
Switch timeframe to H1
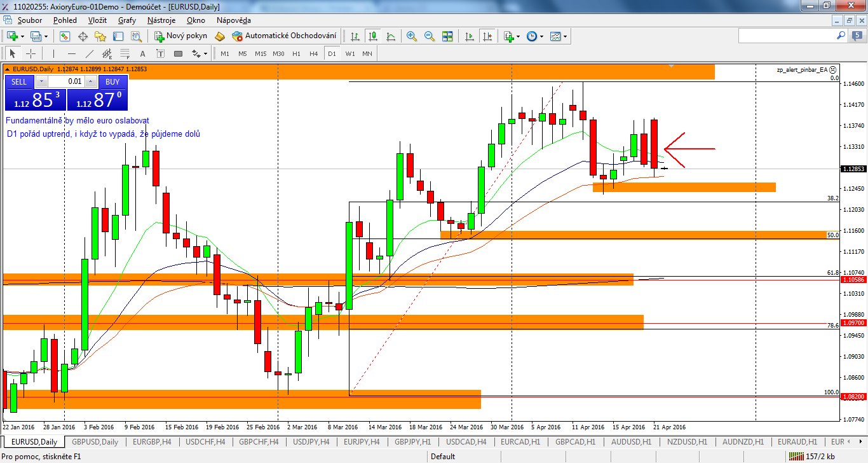296,53
